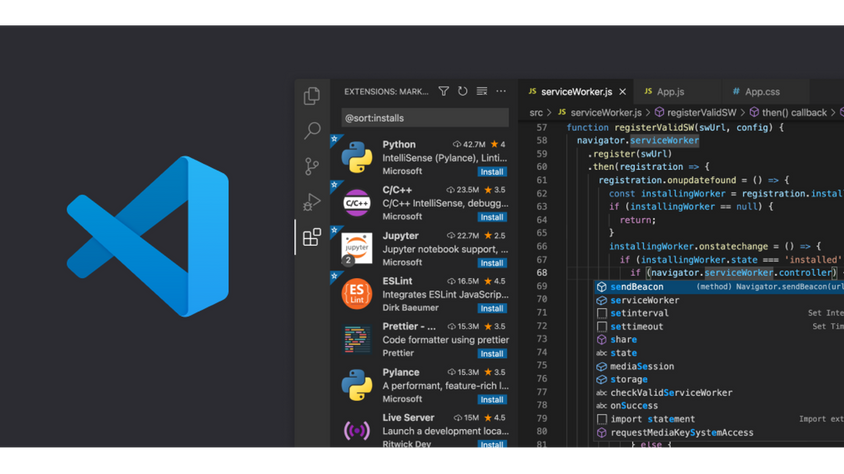Select storage suggestion
The width and height of the screenshot is (844, 474).
coord(719,379)
